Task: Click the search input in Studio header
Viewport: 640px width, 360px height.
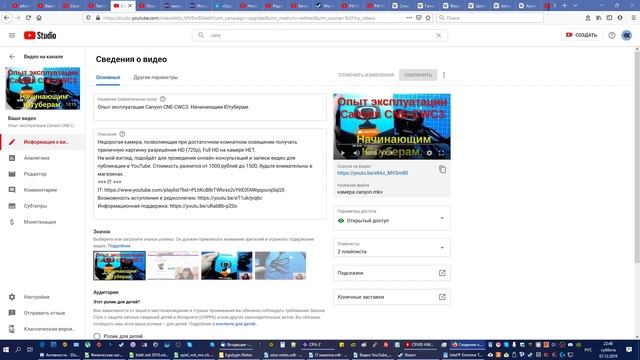Action: point(320,36)
